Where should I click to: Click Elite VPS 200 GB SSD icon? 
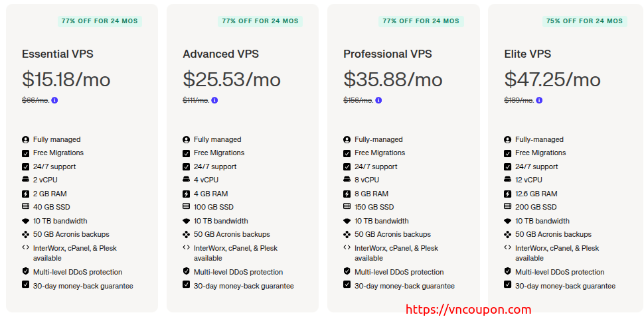508,207
